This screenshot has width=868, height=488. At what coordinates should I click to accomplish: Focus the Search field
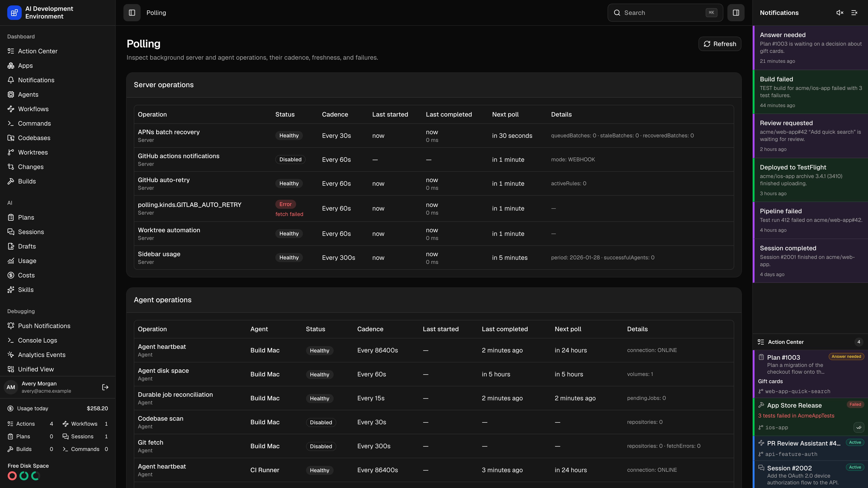pos(665,12)
